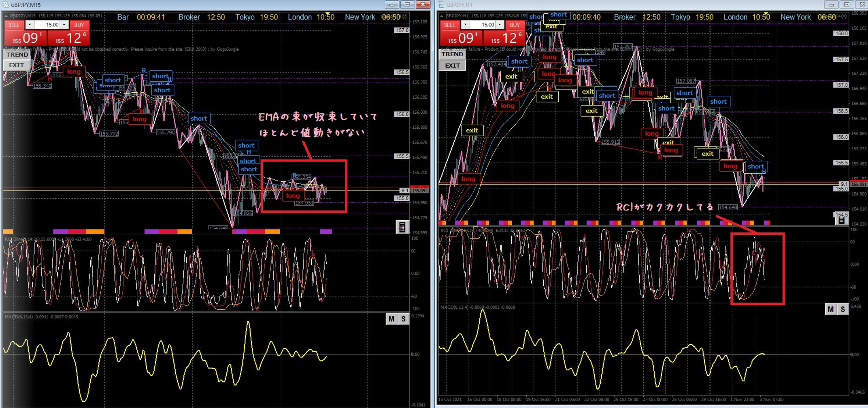
Task: Click the 3 Nov 07:00 date on the time axis
Action: tap(772, 399)
